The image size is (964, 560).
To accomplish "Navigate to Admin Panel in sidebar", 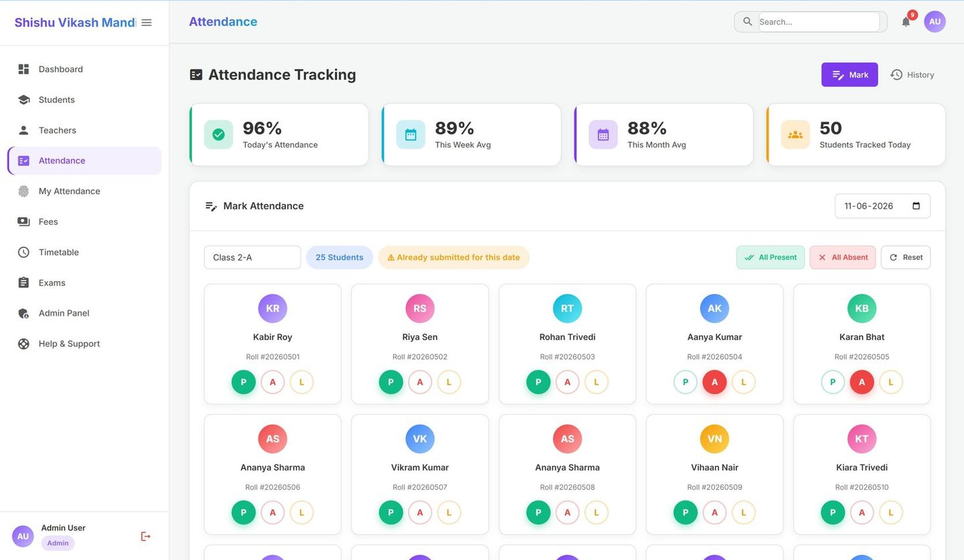I will [84, 313].
